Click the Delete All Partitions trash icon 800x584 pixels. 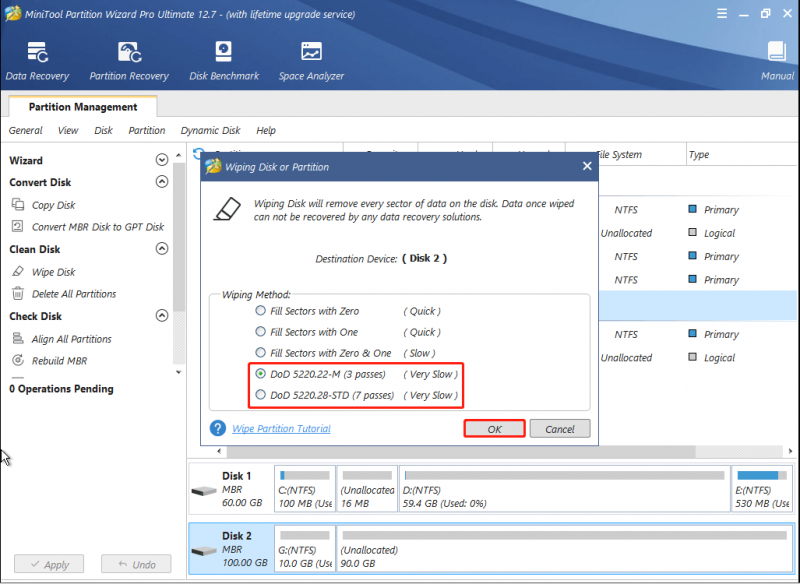click(x=18, y=293)
